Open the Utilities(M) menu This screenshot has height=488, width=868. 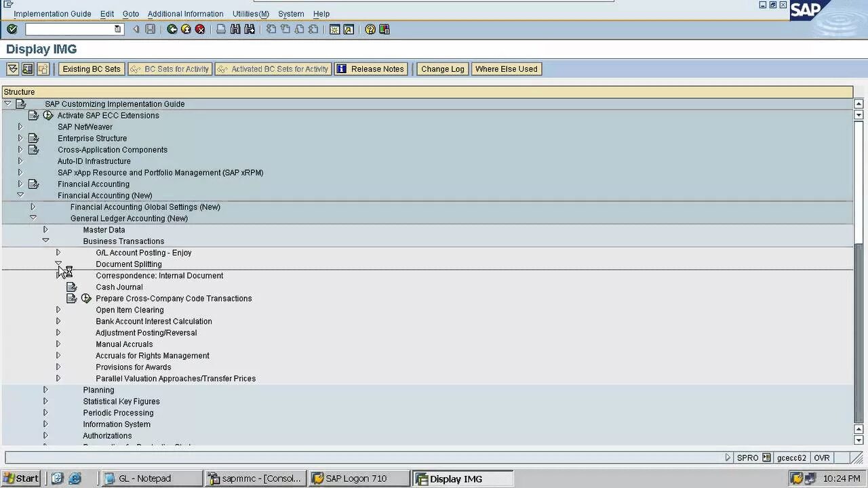point(251,14)
